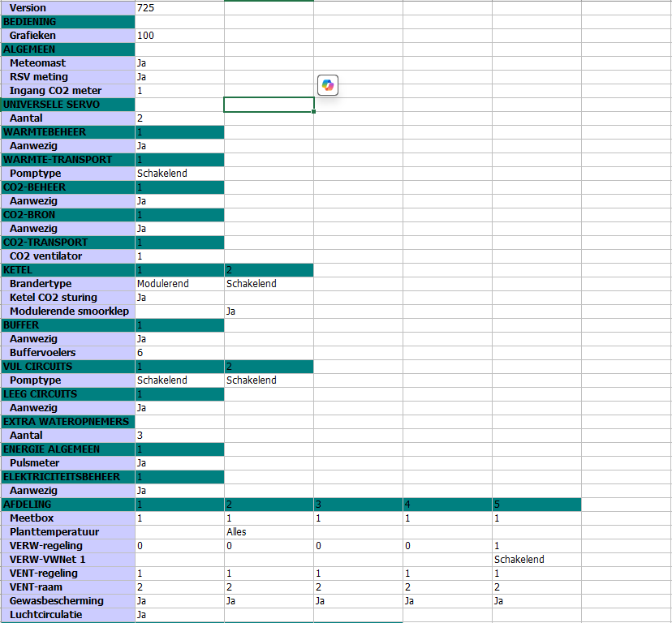Click the ALGEMEEN section header
The height and width of the screenshot is (623, 672).
tap(68, 49)
